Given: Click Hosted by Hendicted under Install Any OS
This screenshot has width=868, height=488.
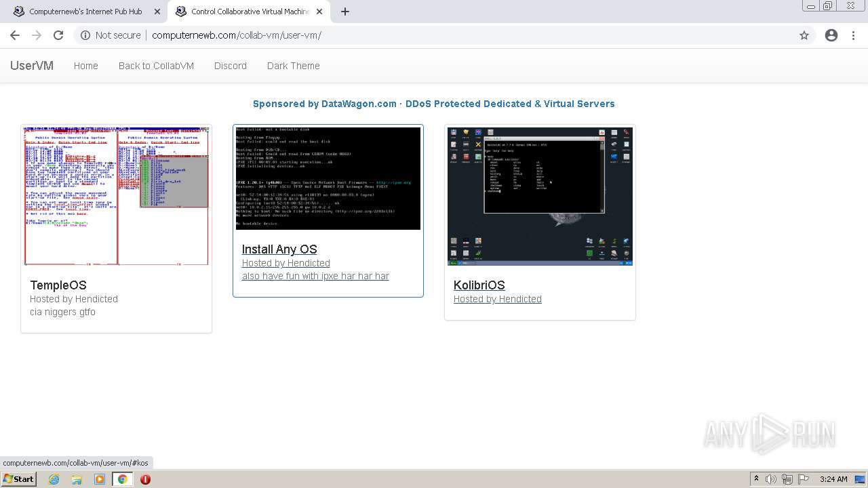Looking at the screenshot, I should tap(286, 263).
